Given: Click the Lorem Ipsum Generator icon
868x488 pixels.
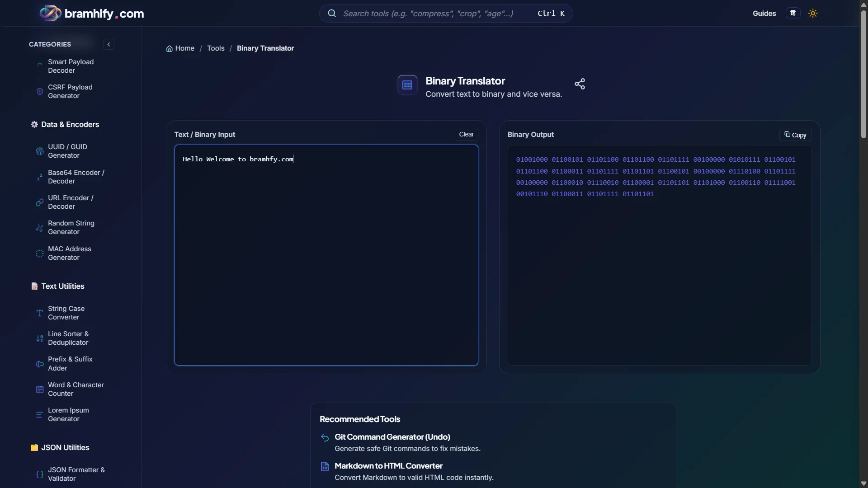Looking at the screenshot, I should click(x=40, y=415).
